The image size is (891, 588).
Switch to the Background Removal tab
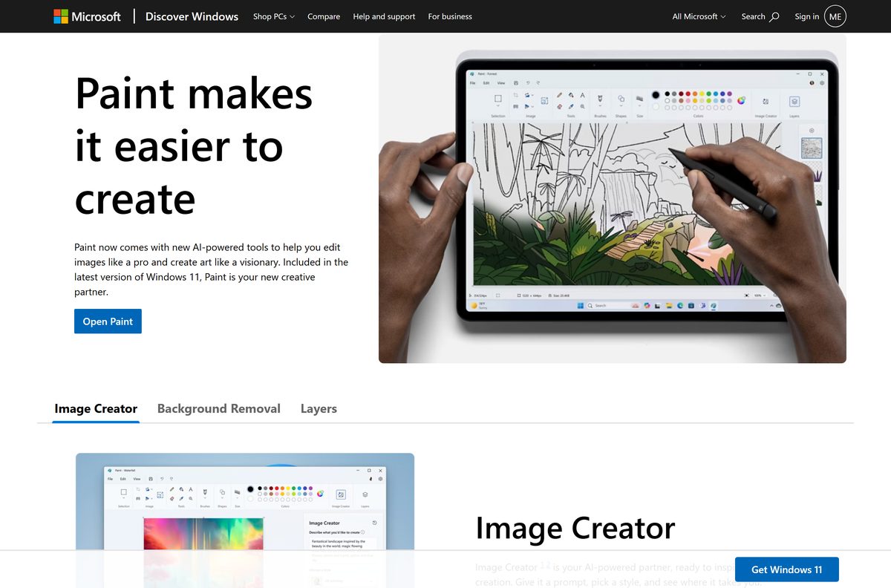[219, 408]
